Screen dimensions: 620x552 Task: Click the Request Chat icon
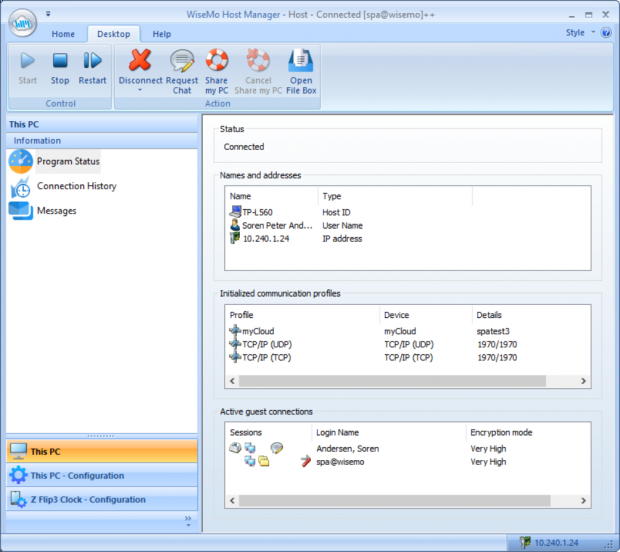click(x=182, y=60)
